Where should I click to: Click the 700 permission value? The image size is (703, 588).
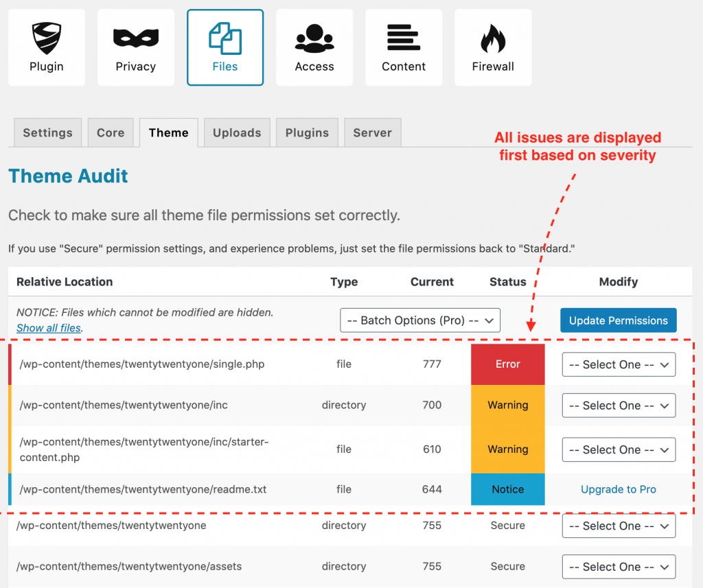(x=433, y=405)
